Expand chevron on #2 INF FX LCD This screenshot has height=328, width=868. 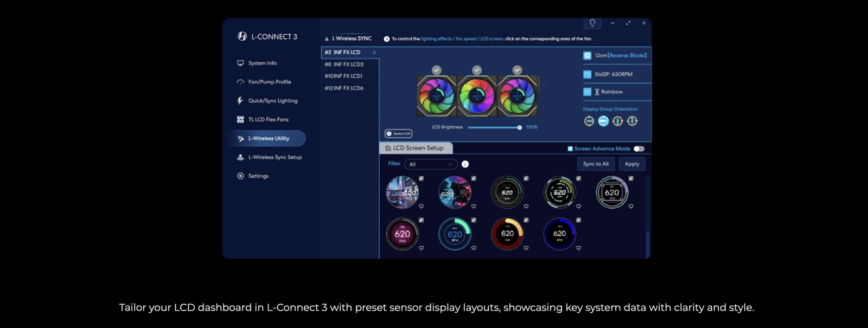point(374,53)
